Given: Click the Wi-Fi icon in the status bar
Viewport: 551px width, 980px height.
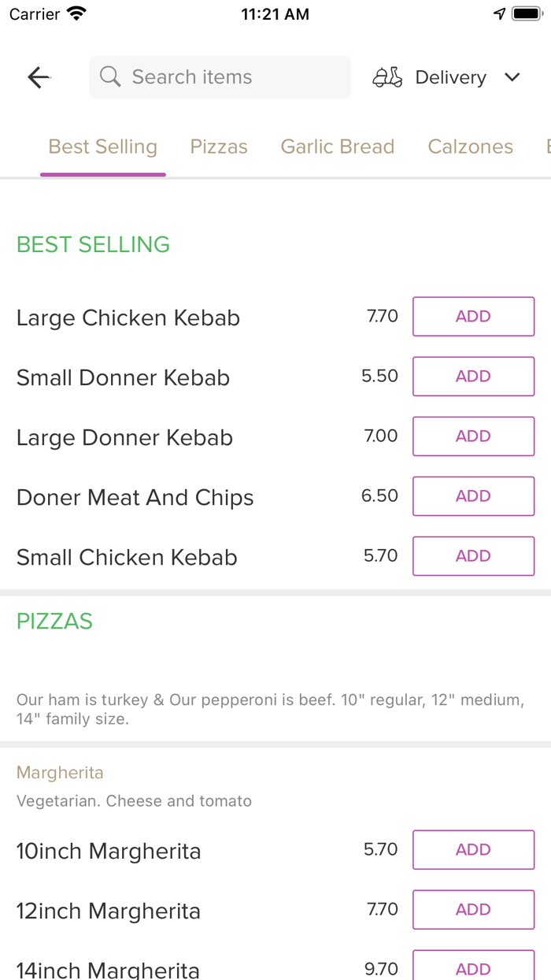Looking at the screenshot, I should [76, 13].
